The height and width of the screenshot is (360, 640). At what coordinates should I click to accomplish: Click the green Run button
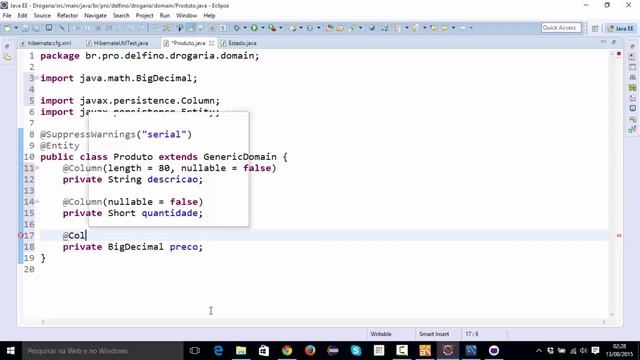coord(254,28)
